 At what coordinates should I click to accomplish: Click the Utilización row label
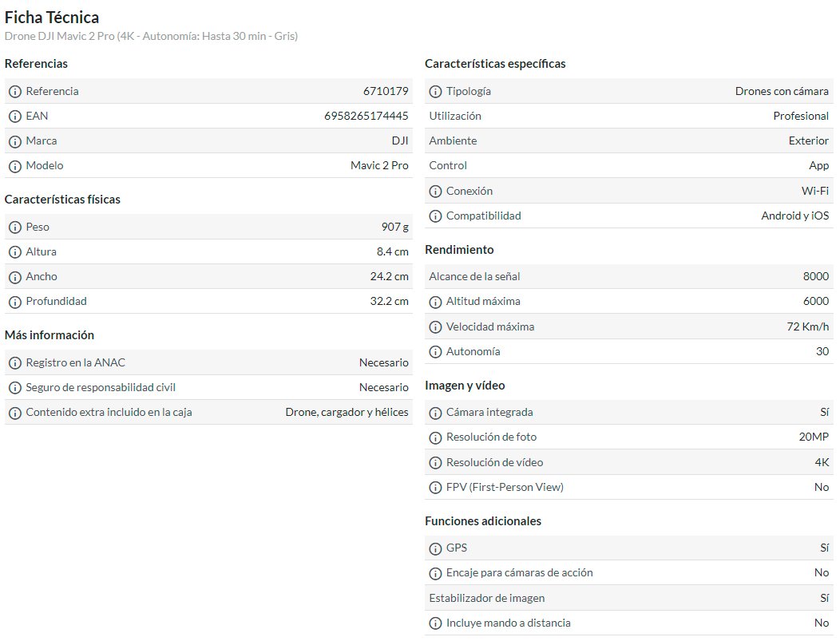click(x=455, y=116)
